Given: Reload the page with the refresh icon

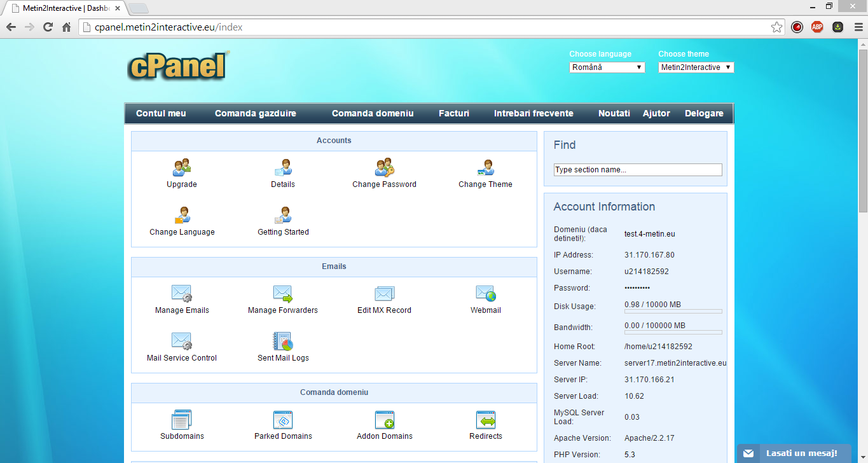Looking at the screenshot, I should tap(48, 27).
